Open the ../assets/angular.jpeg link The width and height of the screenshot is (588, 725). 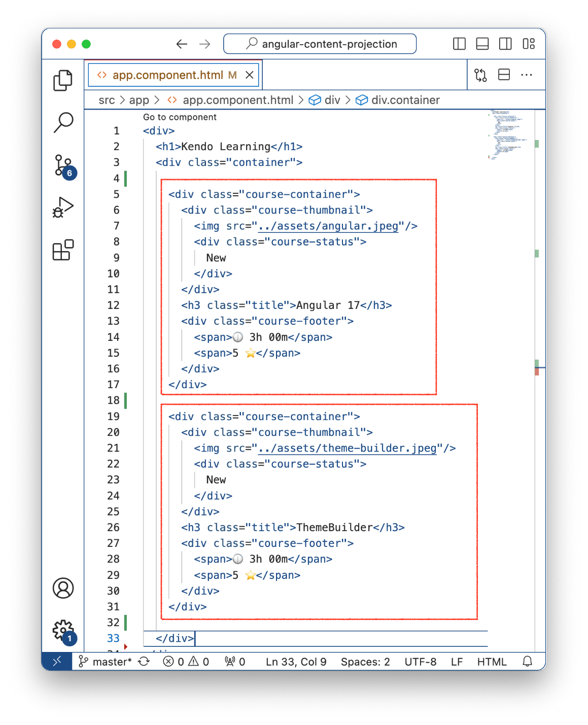point(328,226)
